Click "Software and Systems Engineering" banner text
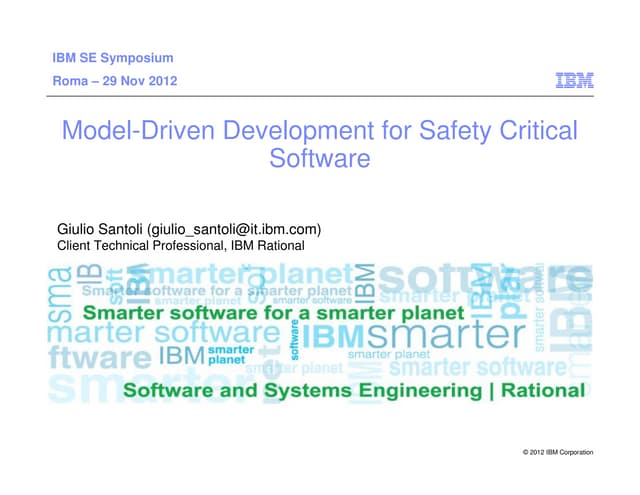Screen dimensions: 640x495 point(283,389)
